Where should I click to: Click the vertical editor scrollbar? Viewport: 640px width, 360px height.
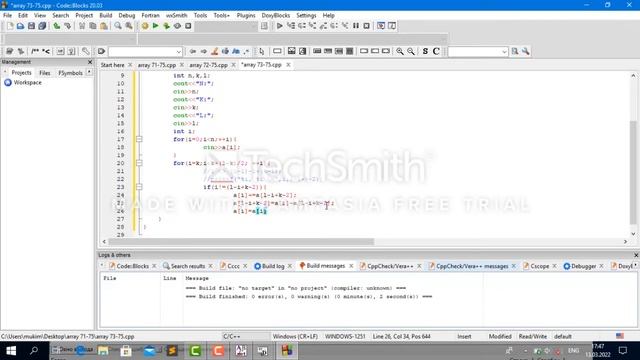[633, 172]
